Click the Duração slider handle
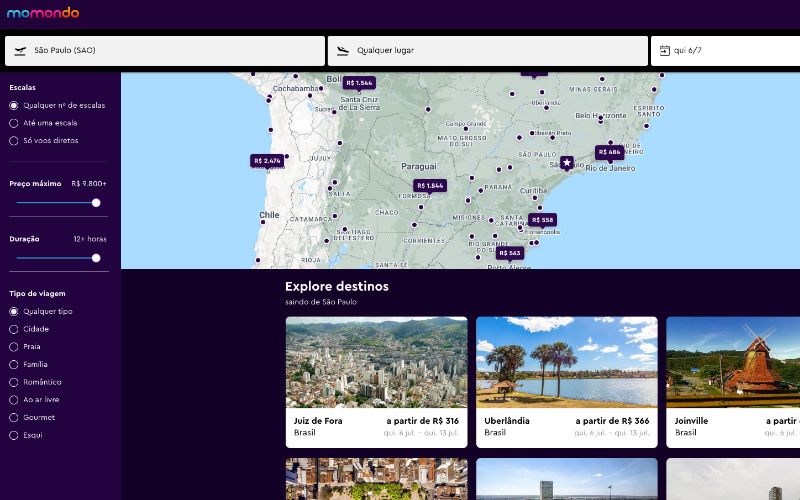The height and width of the screenshot is (500, 800). 96,258
